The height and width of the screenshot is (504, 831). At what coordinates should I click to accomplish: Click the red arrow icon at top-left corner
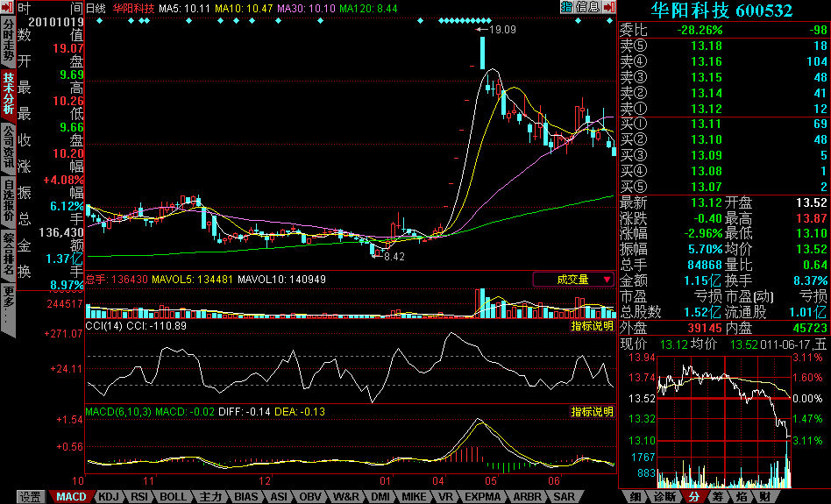click(8, 7)
